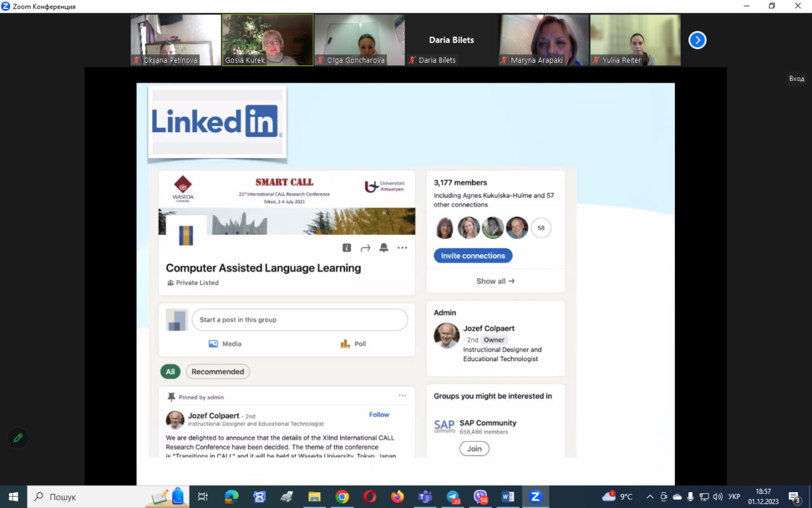Screen dimensions: 812x508
Task: Show the next participants with the blue arrow
Action: [697, 40]
